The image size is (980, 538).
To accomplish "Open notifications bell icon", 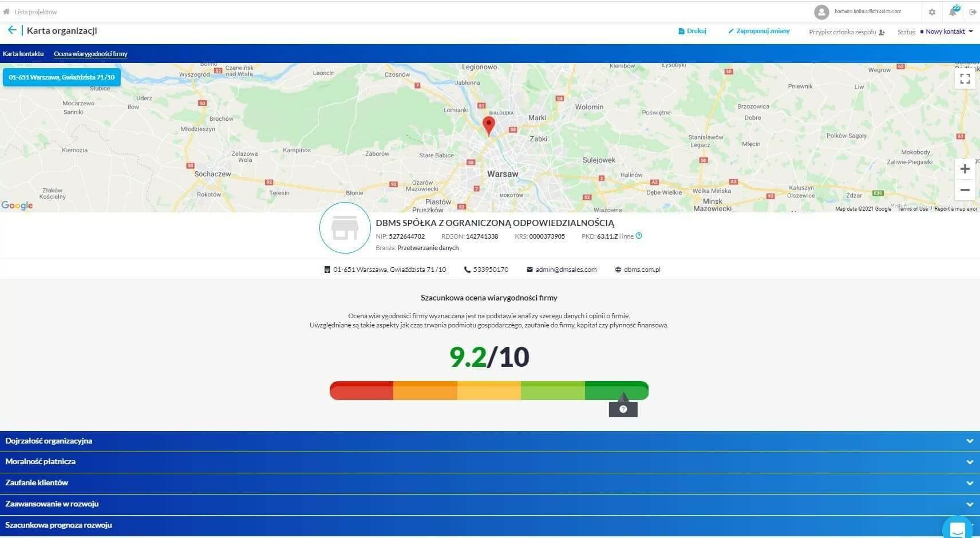I will click(953, 11).
